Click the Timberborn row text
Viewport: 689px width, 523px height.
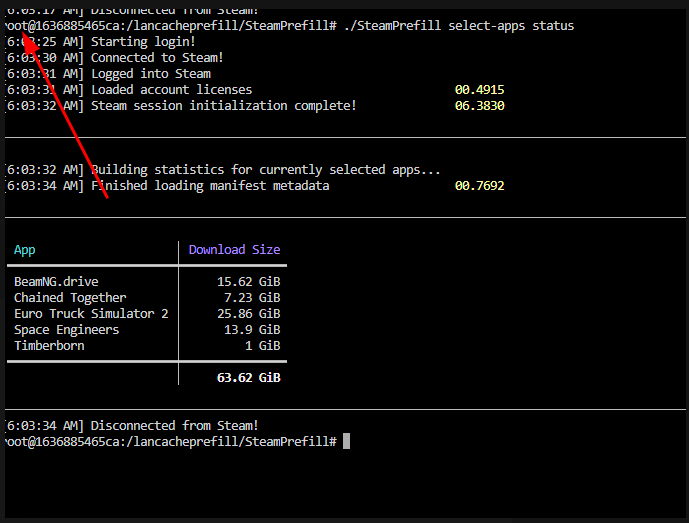(49, 346)
